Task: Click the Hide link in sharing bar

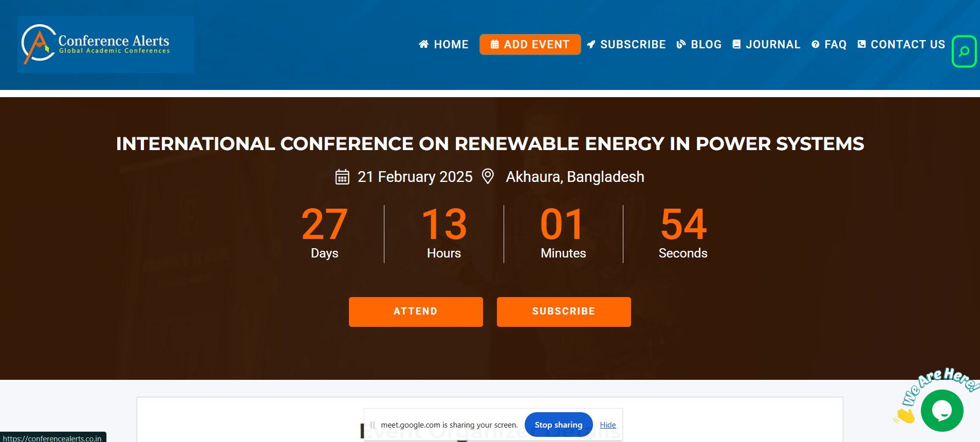Action: coord(608,425)
